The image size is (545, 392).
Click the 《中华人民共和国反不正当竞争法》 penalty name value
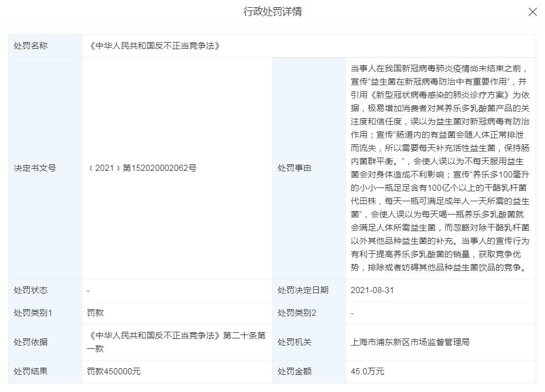coord(155,46)
